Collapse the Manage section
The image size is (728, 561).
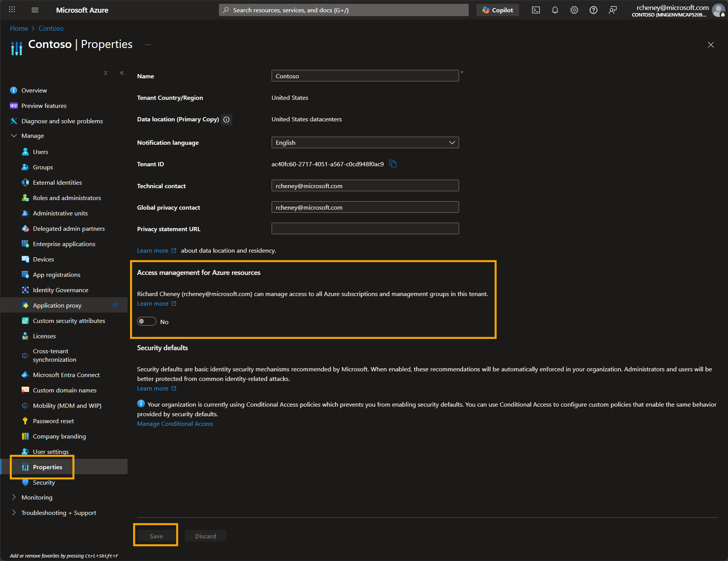14,136
